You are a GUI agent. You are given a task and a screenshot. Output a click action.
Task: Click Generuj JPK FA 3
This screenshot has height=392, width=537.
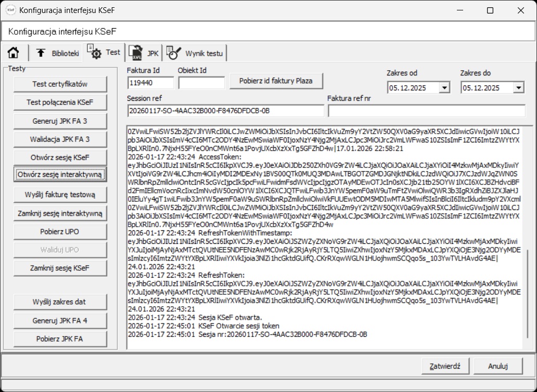(x=60, y=121)
